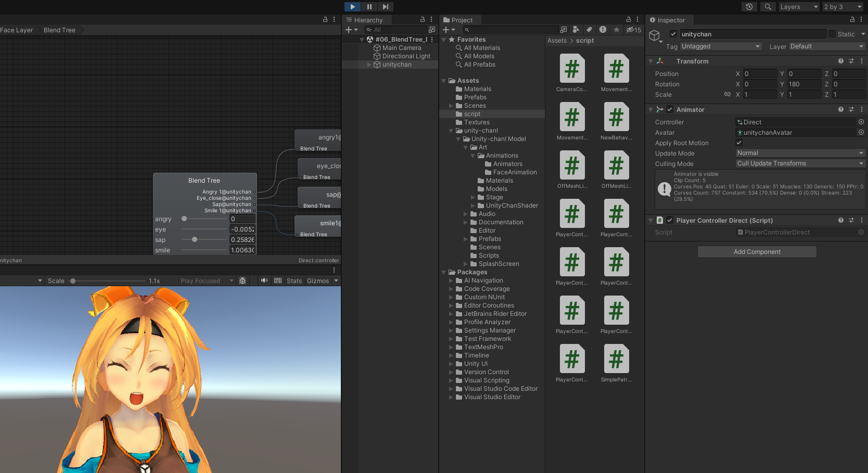Select All Prefabs under Favorites
The width and height of the screenshot is (868, 473).
(479, 65)
